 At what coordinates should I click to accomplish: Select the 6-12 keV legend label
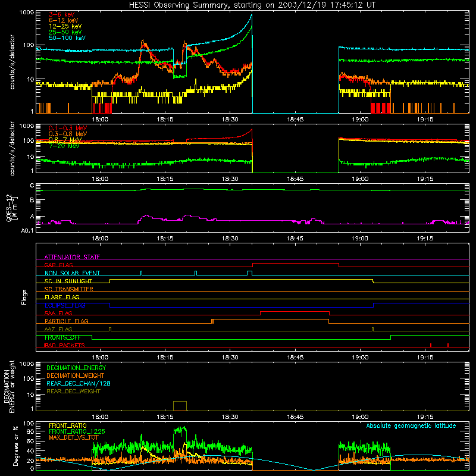[x=64, y=20]
